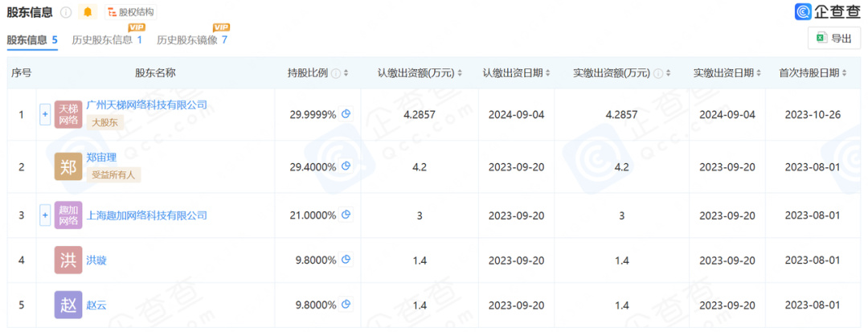
Task: Click info icon beside 持股比例 header
Action: 335,74
